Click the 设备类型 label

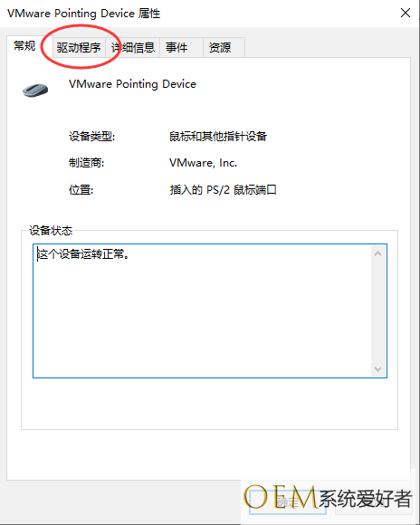(x=91, y=137)
